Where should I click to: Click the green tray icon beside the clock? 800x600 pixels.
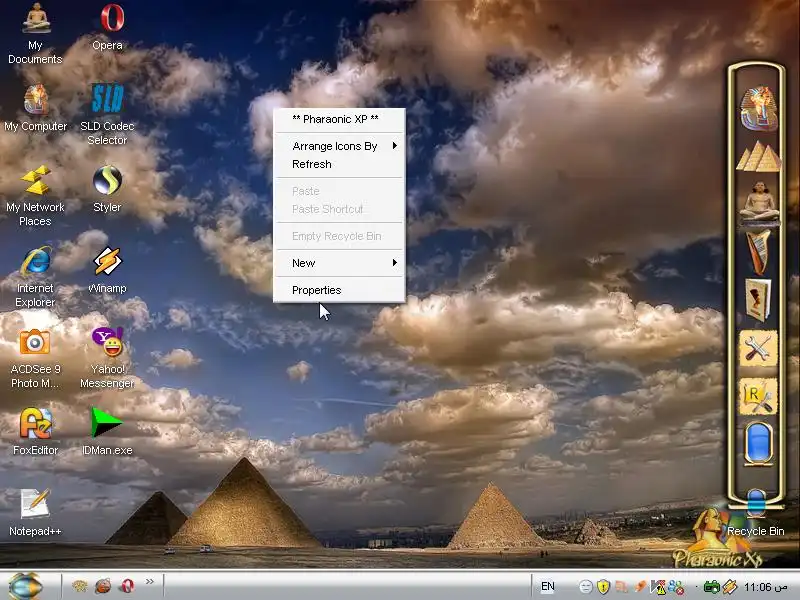click(711, 587)
